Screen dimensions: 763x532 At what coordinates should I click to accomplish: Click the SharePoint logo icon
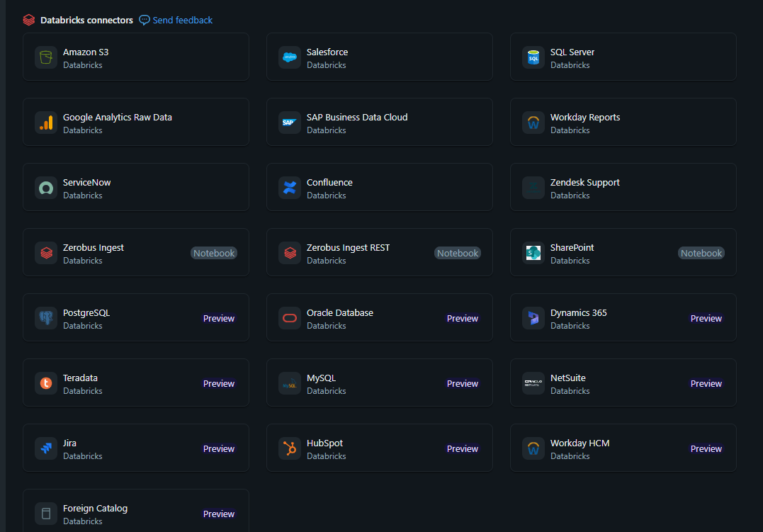pos(533,253)
